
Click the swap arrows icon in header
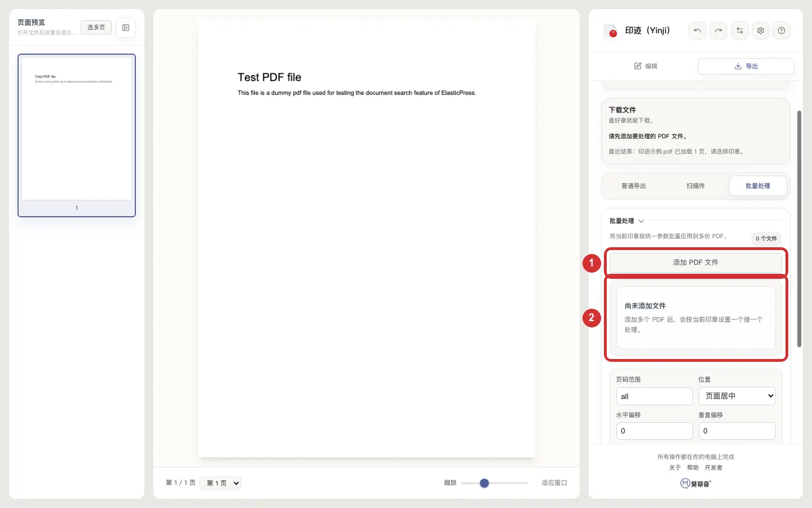pos(740,30)
